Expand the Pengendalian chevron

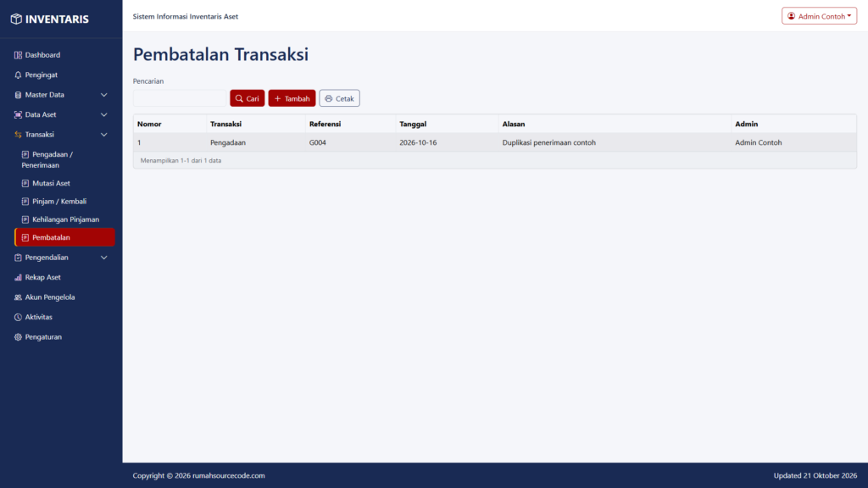tap(103, 258)
